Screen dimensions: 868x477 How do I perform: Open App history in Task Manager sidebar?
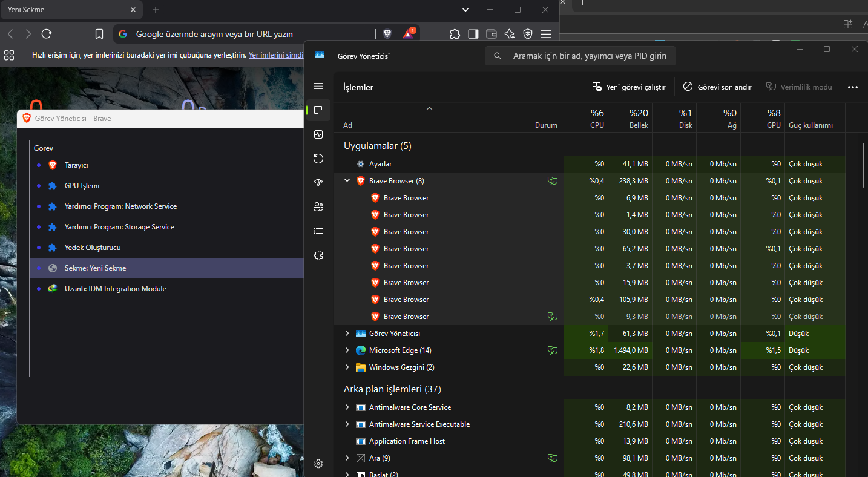click(318, 159)
